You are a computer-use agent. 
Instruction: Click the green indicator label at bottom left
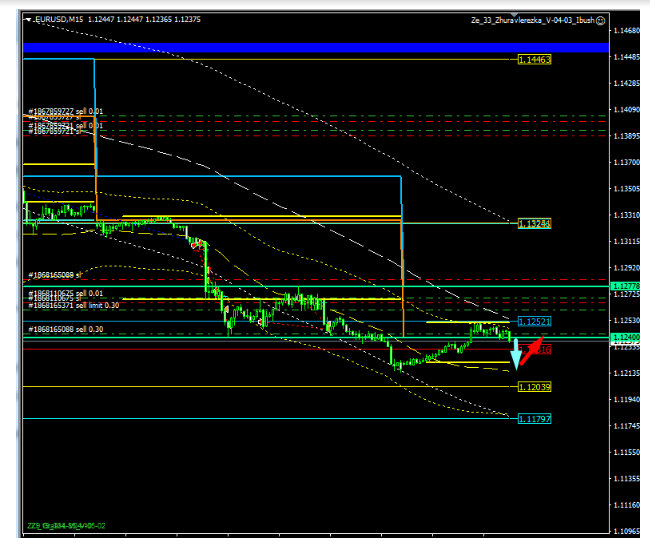click(x=66, y=525)
